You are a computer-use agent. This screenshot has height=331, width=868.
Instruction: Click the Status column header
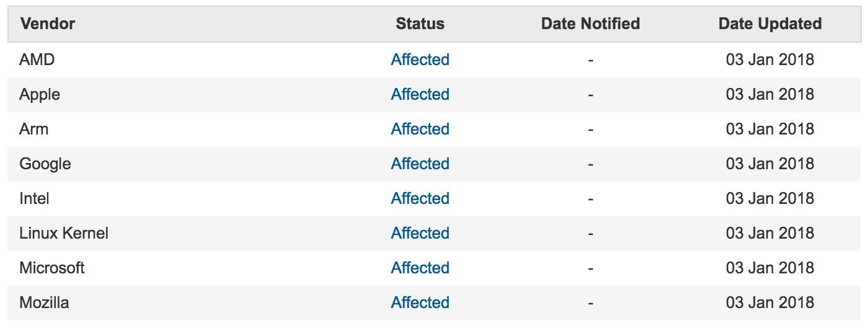click(420, 24)
